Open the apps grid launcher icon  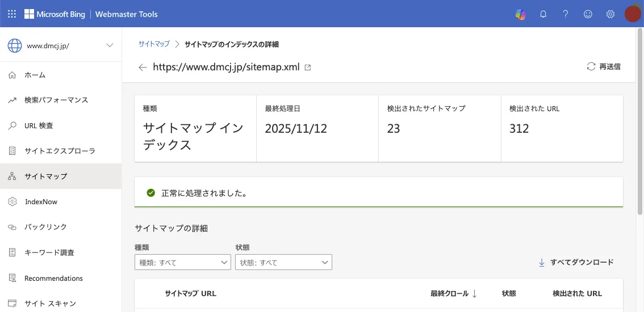point(12,14)
